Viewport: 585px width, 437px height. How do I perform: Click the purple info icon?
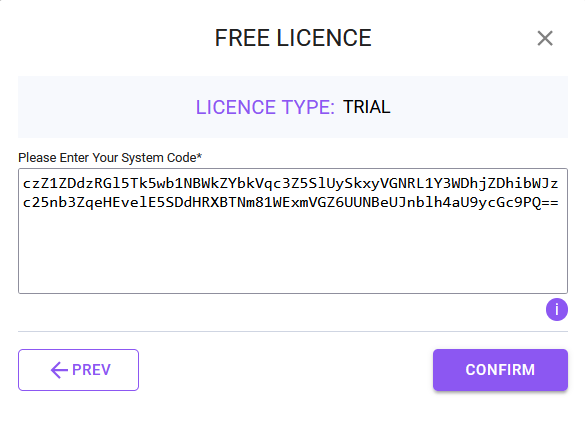(x=557, y=309)
